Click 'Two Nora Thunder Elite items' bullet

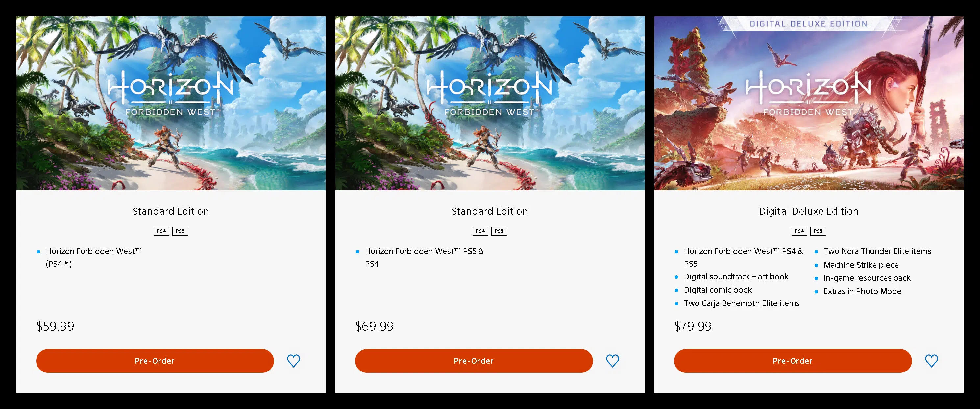pyautogui.click(x=877, y=251)
